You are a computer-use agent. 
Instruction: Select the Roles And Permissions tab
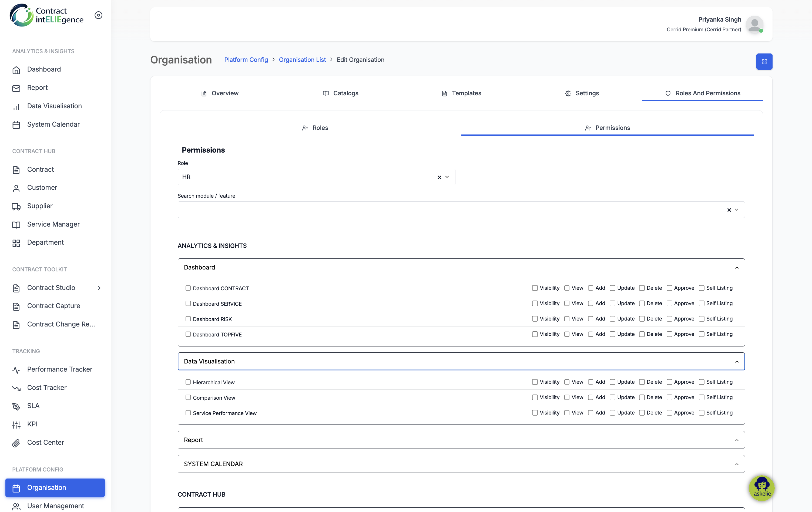coord(703,93)
